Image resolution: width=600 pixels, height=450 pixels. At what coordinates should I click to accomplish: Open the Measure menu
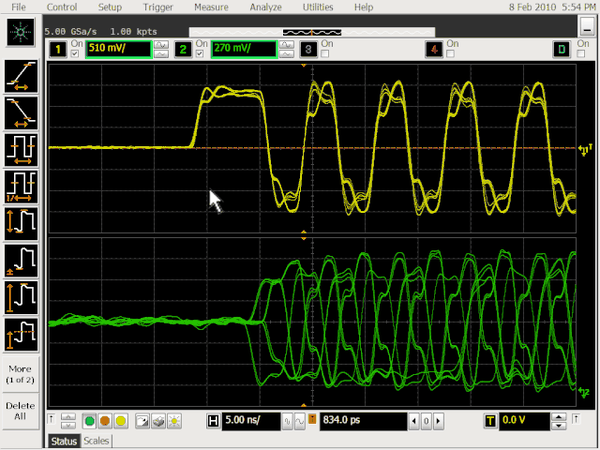click(211, 7)
